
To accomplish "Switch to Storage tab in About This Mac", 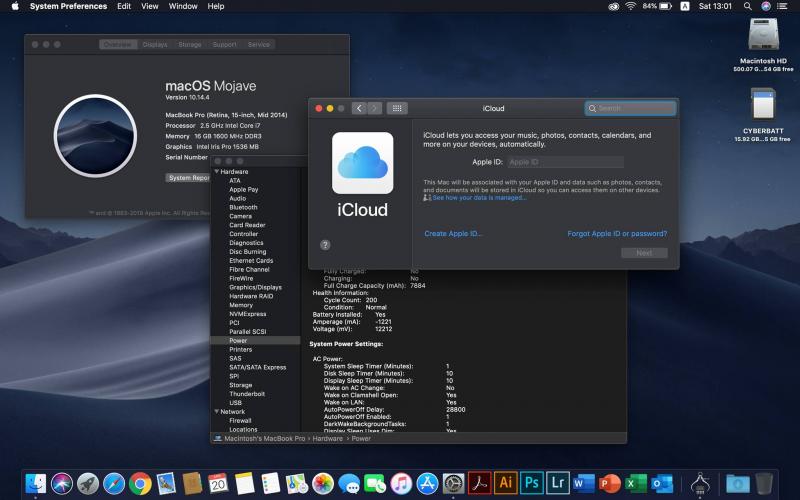I will pos(190,44).
